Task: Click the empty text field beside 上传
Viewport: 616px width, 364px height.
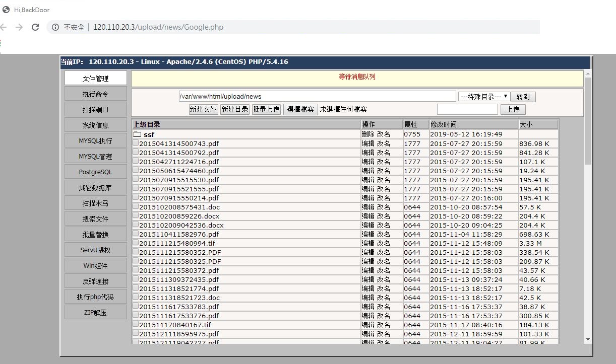Action: 467,109
